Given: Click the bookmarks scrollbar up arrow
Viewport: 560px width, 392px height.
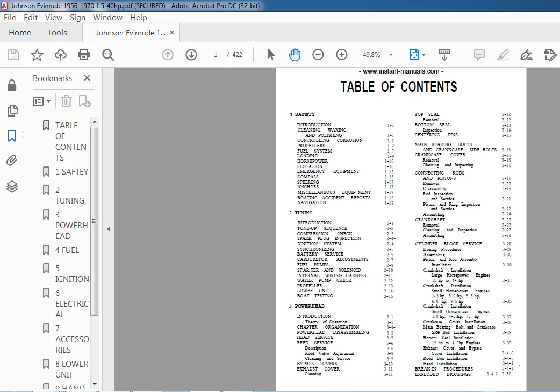Looking at the screenshot, I should click(94, 122).
